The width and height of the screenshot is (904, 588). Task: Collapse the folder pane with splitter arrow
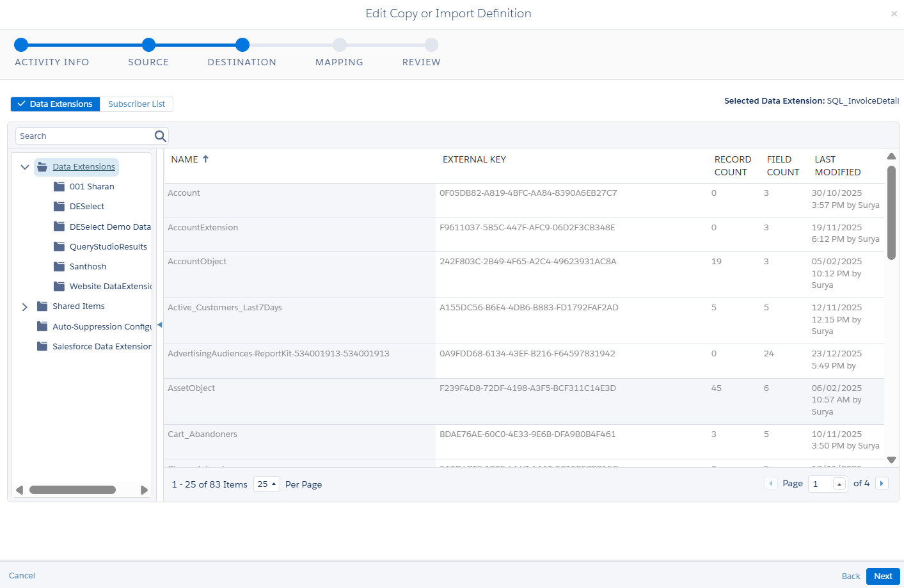coord(159,325)
